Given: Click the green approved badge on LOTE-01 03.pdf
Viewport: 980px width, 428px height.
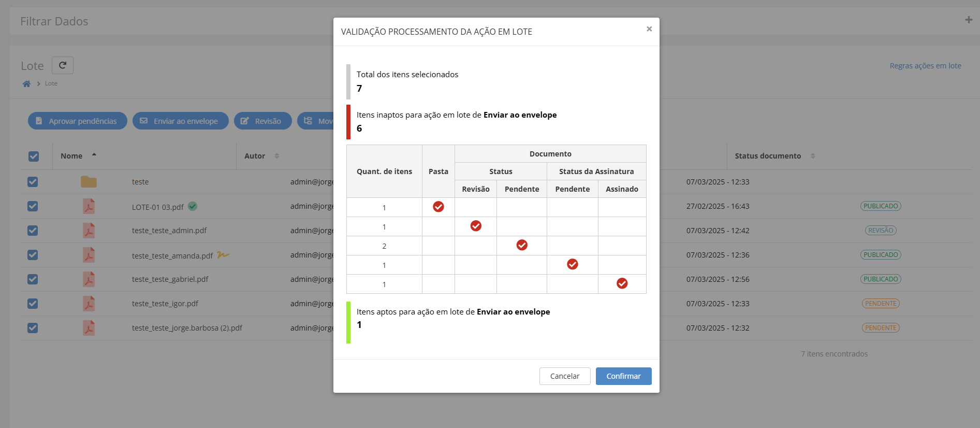Looking at the screenshot, I should (193, 206).
